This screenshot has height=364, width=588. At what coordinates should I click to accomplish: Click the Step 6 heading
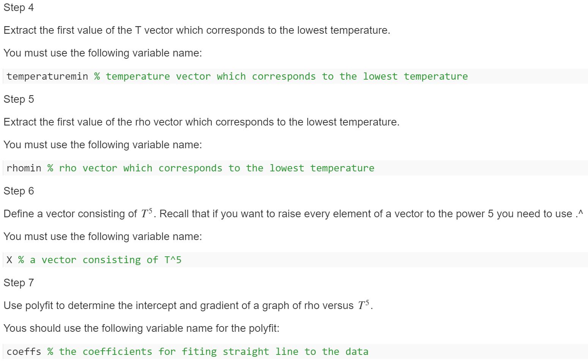click(x=19, y=191)
